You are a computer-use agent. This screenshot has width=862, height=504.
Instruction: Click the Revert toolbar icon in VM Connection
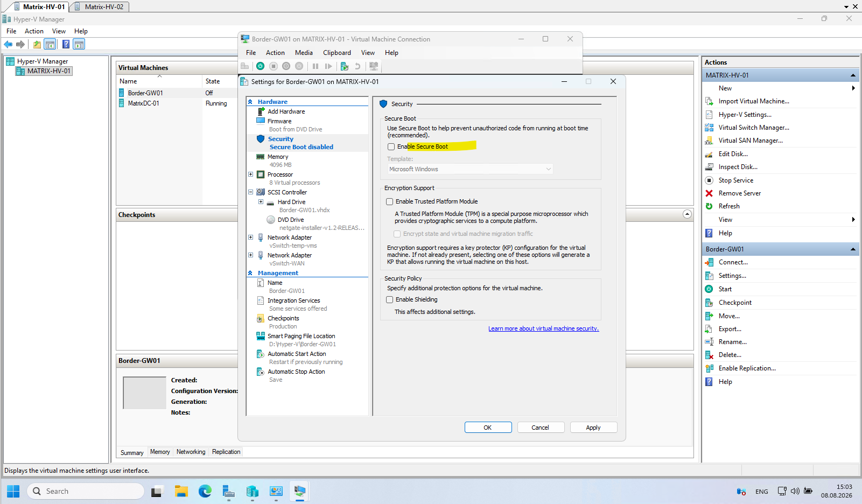coord(358,66)
